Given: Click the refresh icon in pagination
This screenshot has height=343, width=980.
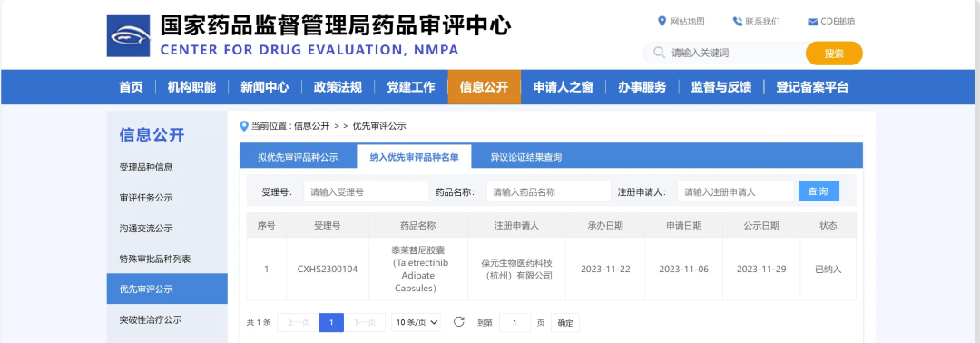Looking at the screenshot, I should [459, 322].
